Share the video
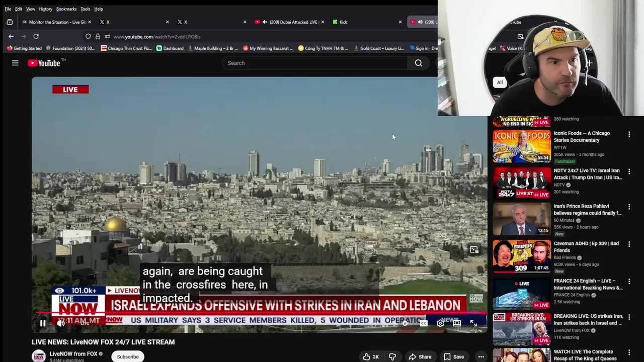 click(420, 357)
